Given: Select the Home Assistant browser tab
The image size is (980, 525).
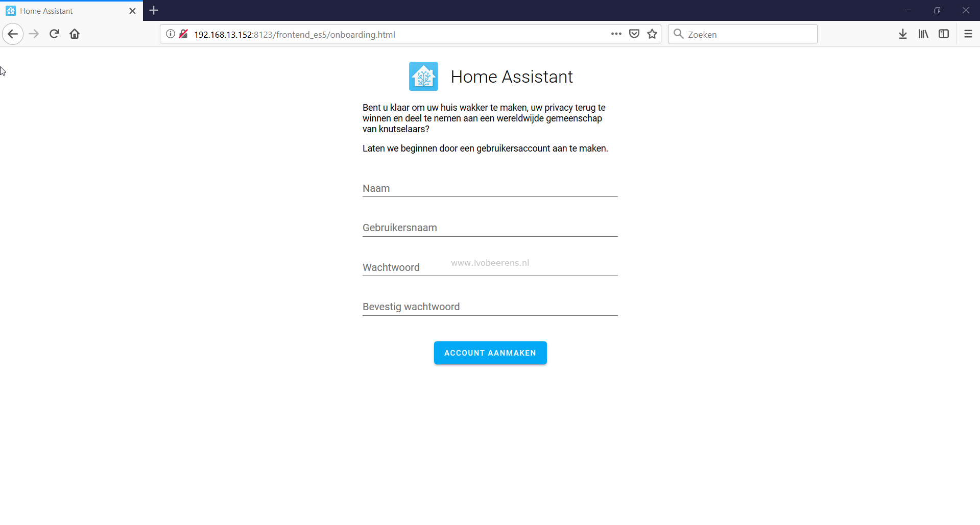Looking at the screenshot, I should tap(71, 11).
